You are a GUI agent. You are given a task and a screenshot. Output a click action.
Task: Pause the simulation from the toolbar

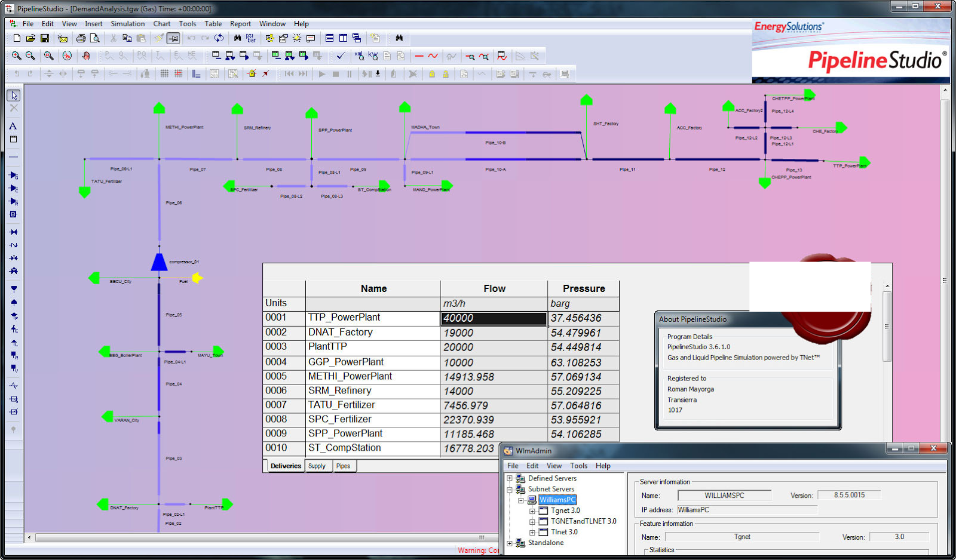tap(350, 74)
